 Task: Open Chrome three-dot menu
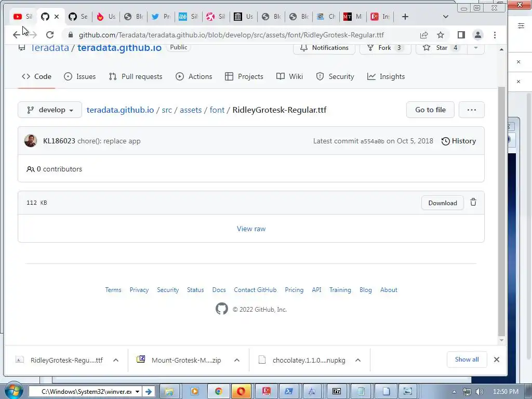[x=495, y=35]
